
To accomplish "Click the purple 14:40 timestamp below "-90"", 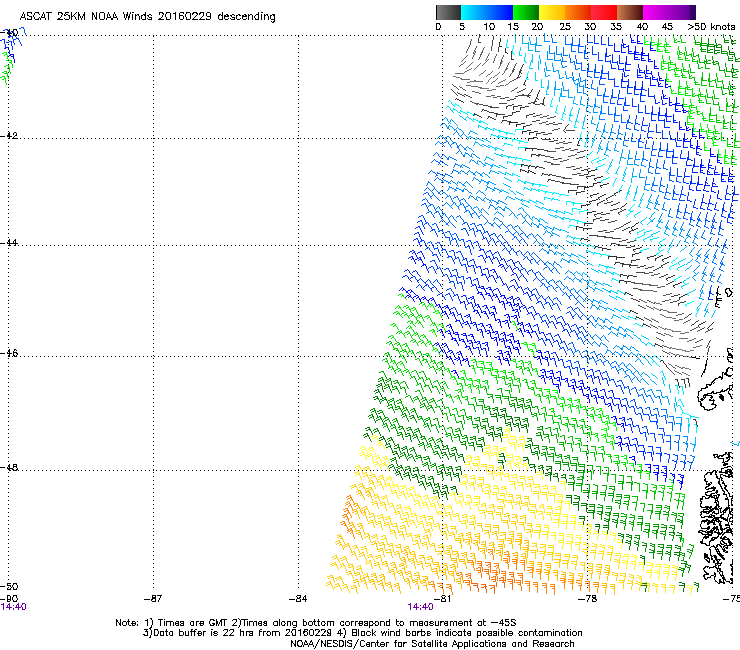I will coord(13,607).
